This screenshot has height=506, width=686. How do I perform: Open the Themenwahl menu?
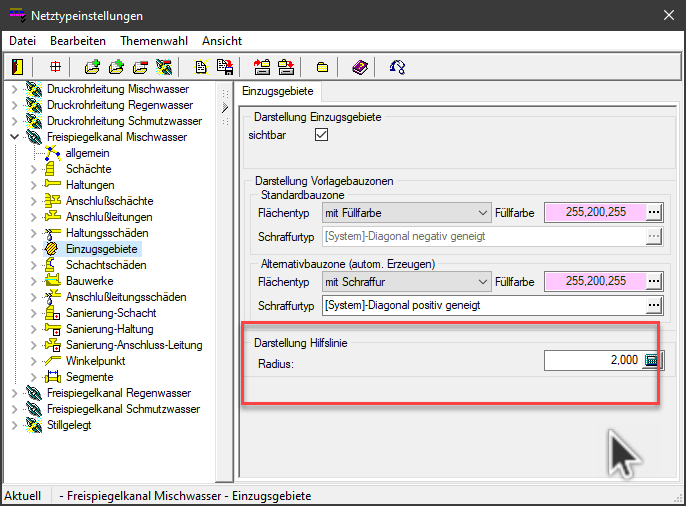point(152,41)
